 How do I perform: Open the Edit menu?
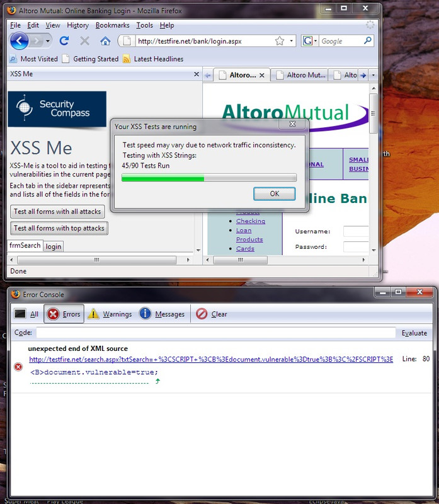pyautogui.click(x=33, y=25)
